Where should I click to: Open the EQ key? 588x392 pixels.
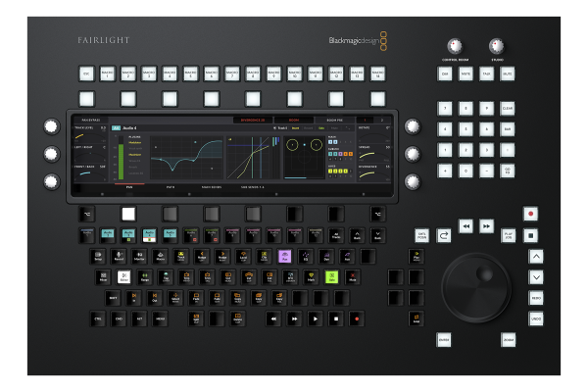tap(306, 256)
